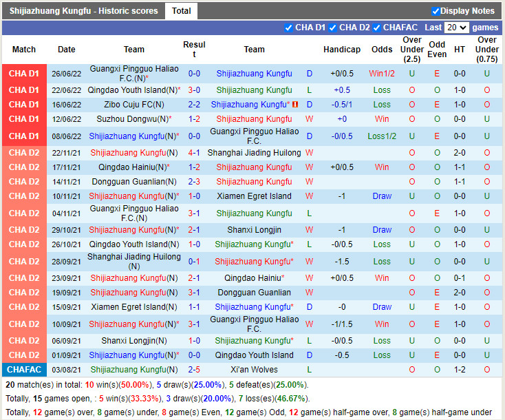Open the Last 20 games dropdown
The height and width of the screenshot is (420, 505).
click(456, 28)
